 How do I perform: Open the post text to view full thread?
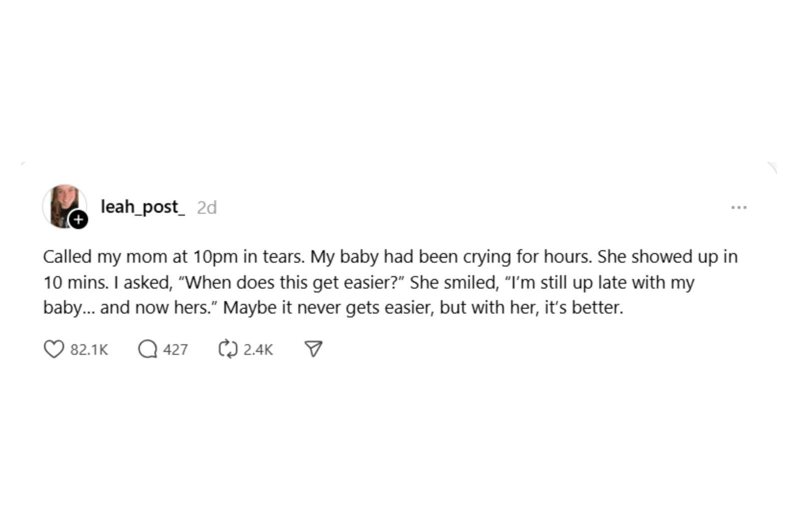(389, 281)
